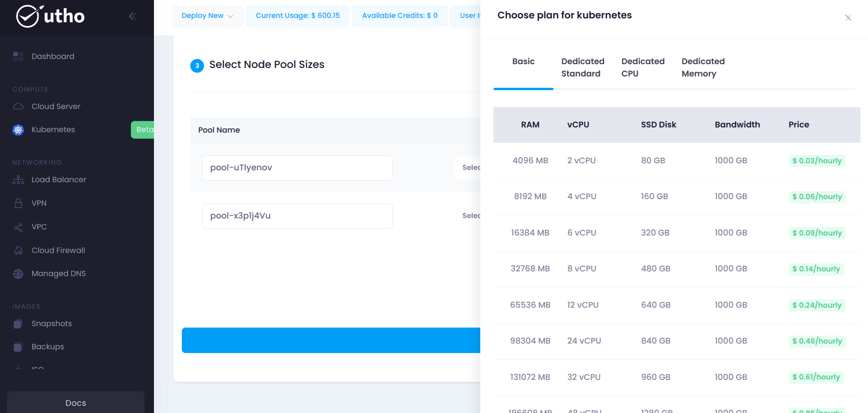Click Current Usage: $ 600.15

click(x=298, y=16)
